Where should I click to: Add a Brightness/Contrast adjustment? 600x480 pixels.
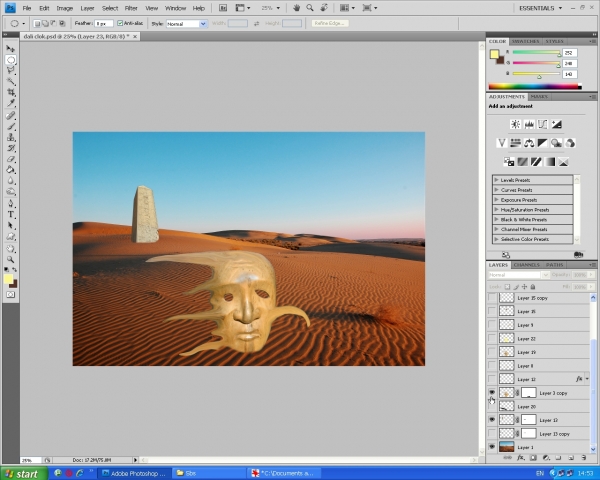(515, 124)
